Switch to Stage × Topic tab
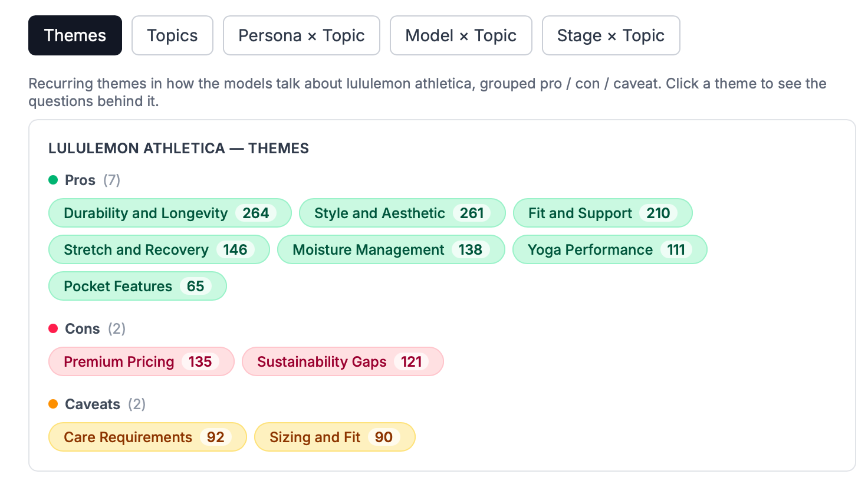 point(611,35)
